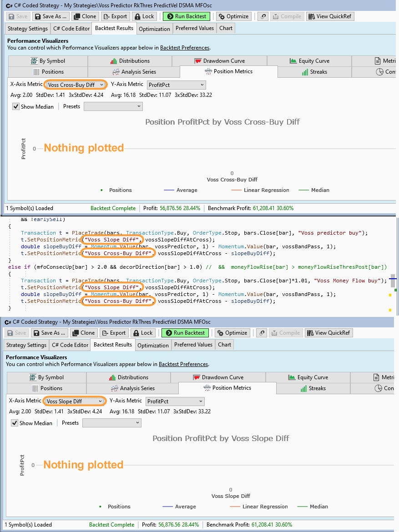Open the Analysis Series visualizer

pos(135,71)
